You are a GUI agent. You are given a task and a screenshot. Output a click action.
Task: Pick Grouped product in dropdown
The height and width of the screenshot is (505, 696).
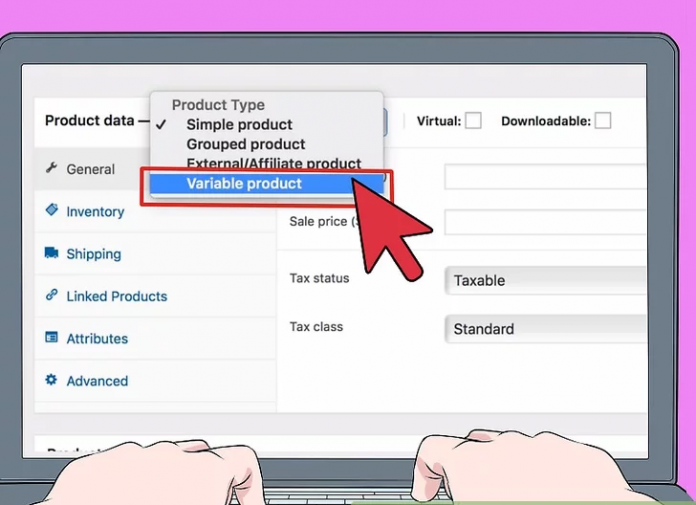coord(245,144)
